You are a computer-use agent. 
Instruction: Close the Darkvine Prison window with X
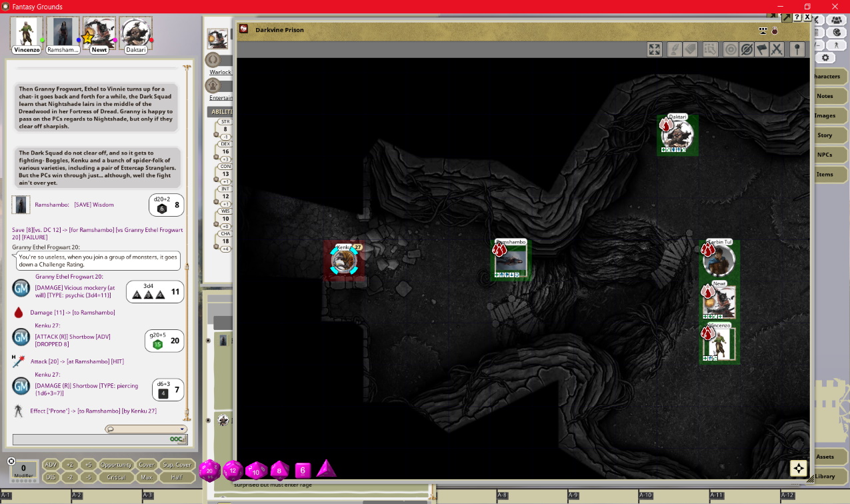(807, 17)
